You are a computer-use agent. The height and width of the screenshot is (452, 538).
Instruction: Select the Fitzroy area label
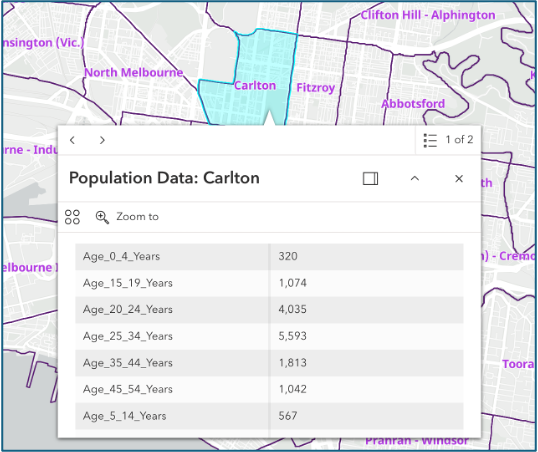point(315,88)
